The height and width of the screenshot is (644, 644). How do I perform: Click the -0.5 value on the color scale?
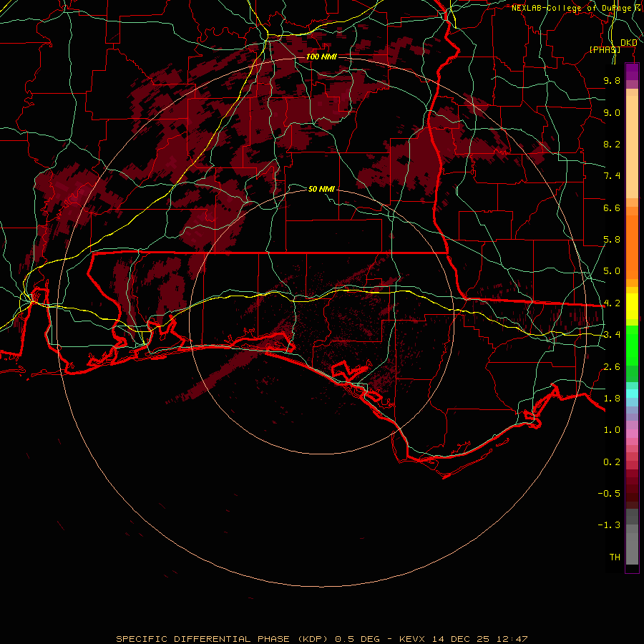609,494
